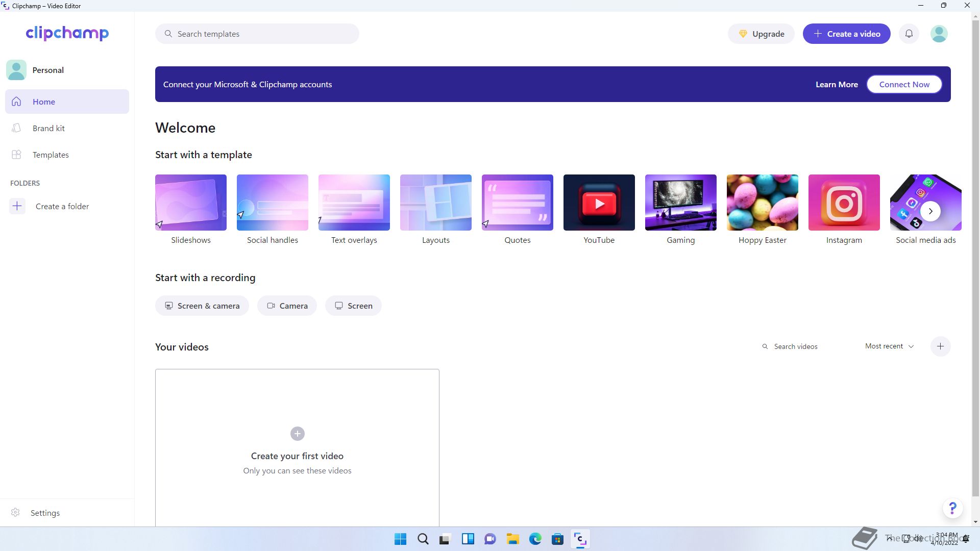Open the Gaming template thumbnail
980x551 pixels.
[x=681, y=203]
